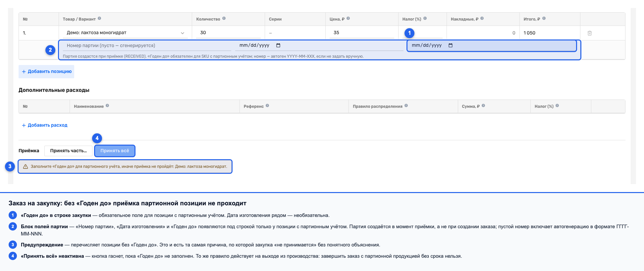Click warning triangle icon in Годен до alert
The width and height of the screenshot is (644, 271).
(x=26, y=167)
